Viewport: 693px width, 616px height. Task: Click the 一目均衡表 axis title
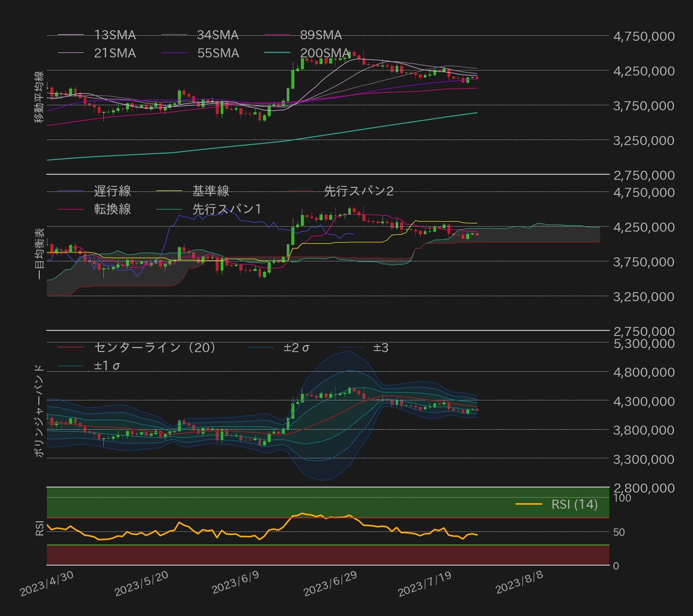pyautogui.click(x=39, y=253)
